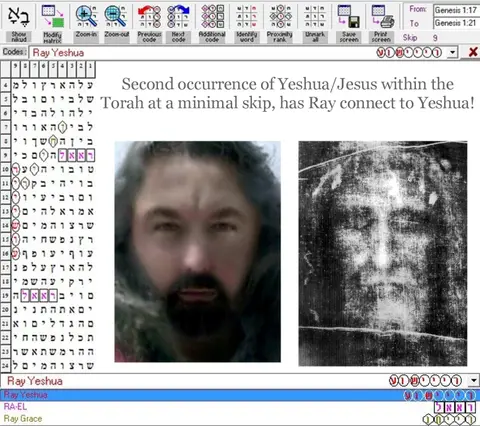
Task: Click the Codes label
Action: point(14,52)
